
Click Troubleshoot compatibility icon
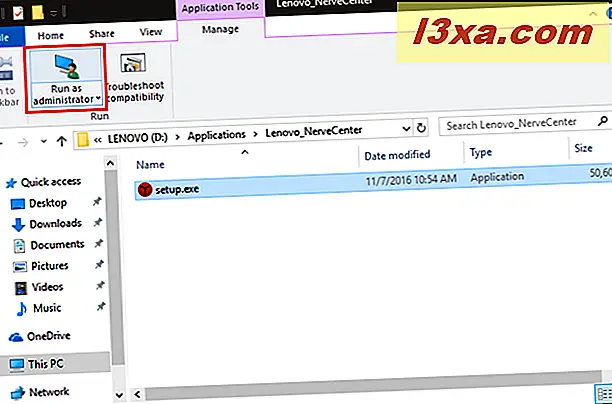(133, 62)
